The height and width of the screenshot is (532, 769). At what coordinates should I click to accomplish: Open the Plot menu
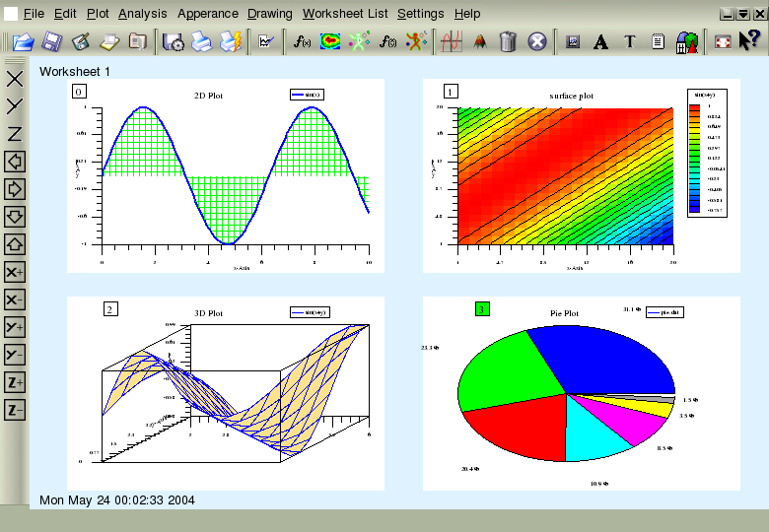point(98,14)
